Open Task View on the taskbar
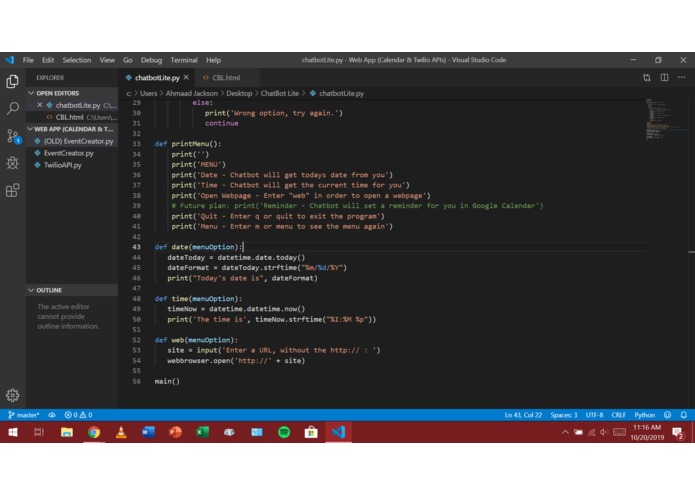Screen dimensions: 695x494 (39, 432)
